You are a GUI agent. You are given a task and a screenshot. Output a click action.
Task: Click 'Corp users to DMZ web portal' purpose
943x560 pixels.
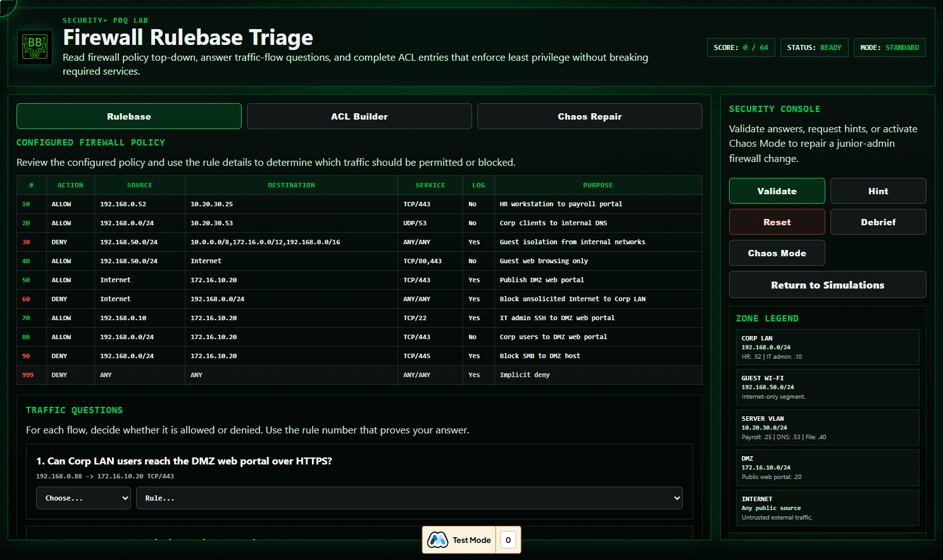(553, 337)
